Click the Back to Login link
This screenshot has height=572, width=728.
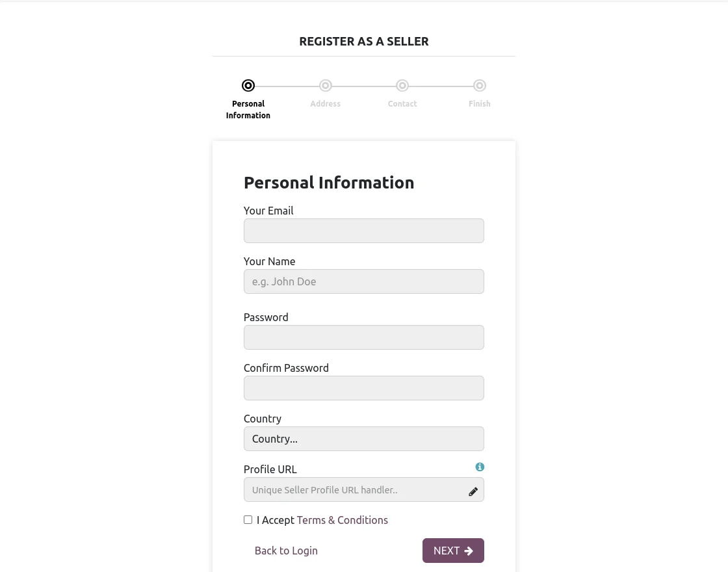pyautogui.click(x=286, y=551)
